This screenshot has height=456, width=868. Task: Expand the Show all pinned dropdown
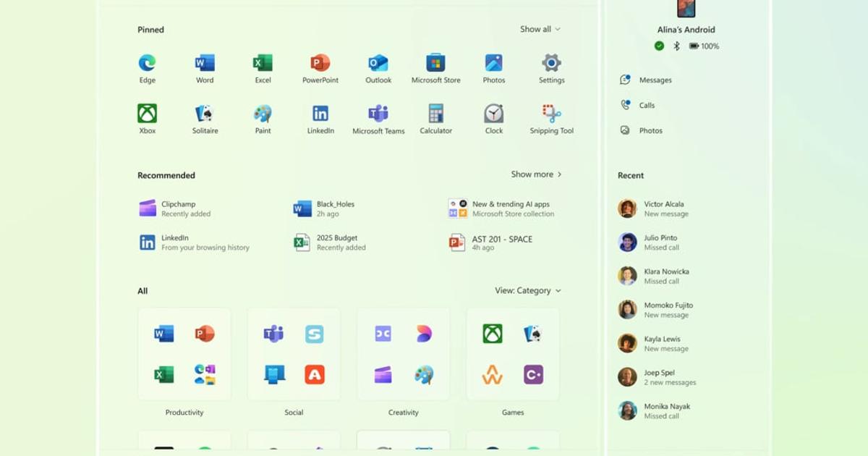(540, 29)
